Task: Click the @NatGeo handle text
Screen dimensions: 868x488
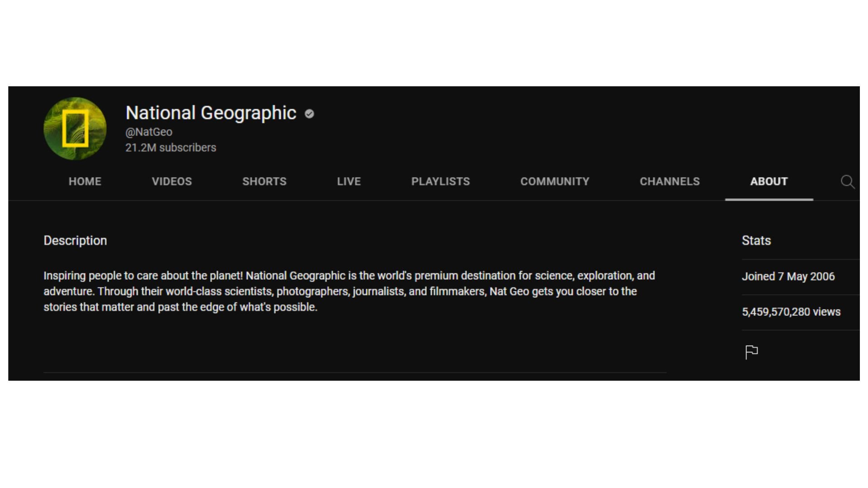Action: coord(149,132)
